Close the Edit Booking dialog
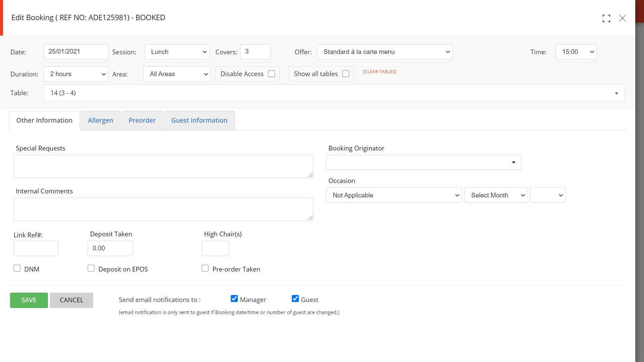The width and height of the screenshot is (644, 362). point(623,18)
